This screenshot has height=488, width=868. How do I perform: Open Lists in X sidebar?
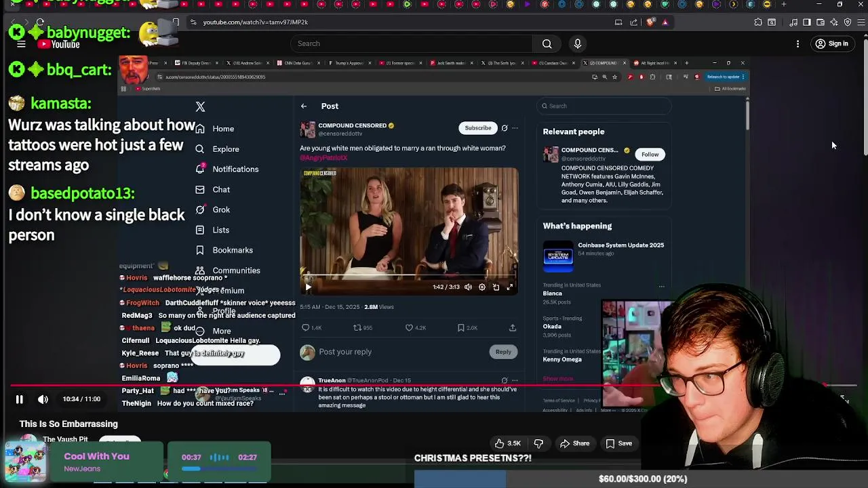coord(212,230)
